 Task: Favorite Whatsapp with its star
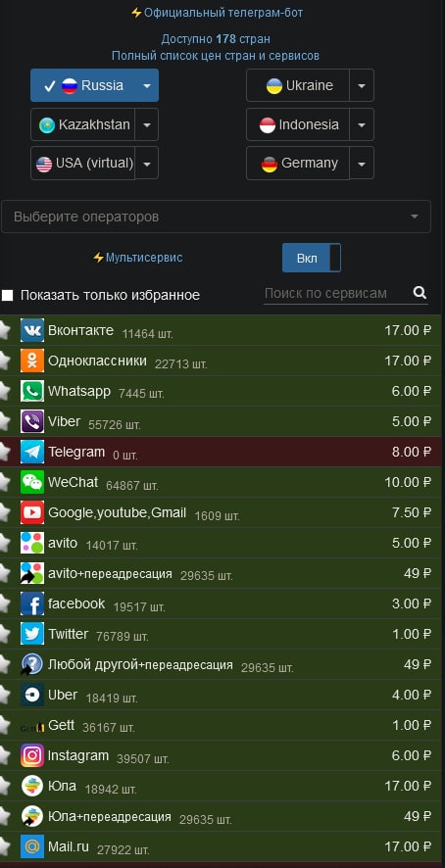pyautogui.click(x=5, y=391)
